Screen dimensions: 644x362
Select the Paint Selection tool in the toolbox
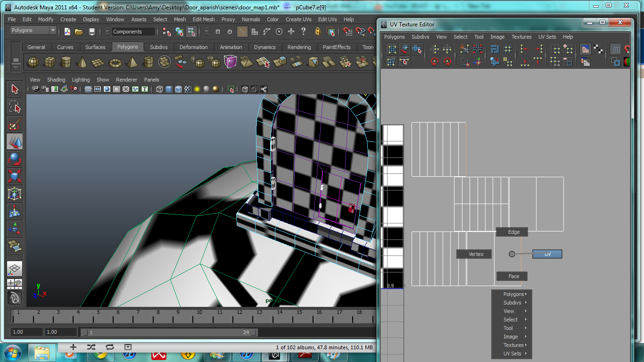(15, 124)
